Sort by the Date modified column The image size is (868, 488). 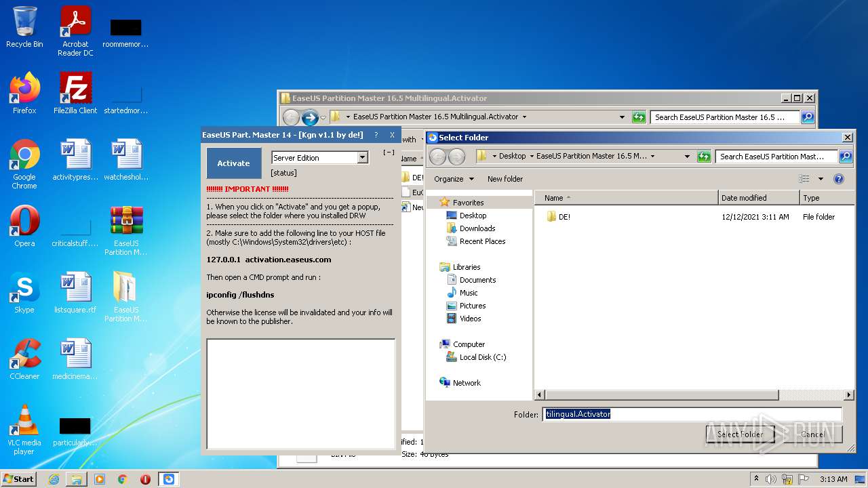tap(759, 198)
